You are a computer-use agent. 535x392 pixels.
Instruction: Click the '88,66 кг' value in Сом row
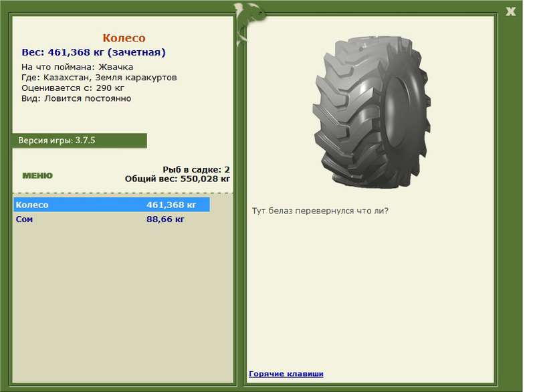tap(165, 219)
